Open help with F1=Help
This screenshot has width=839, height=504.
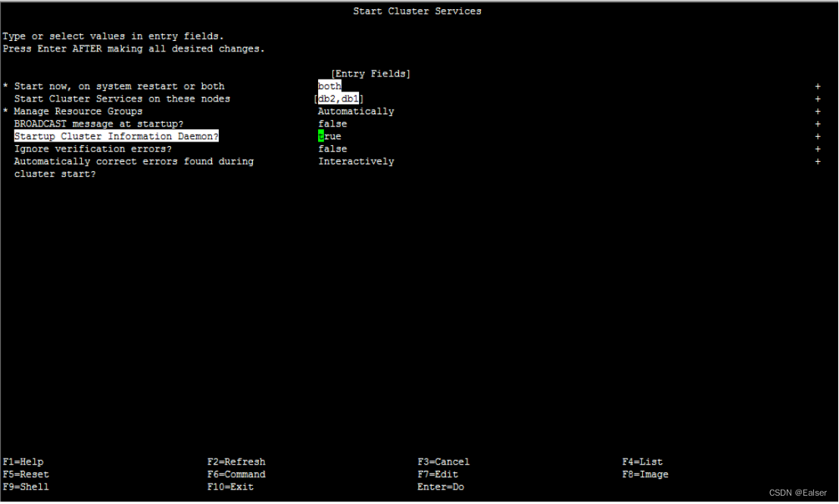point(23,461)
